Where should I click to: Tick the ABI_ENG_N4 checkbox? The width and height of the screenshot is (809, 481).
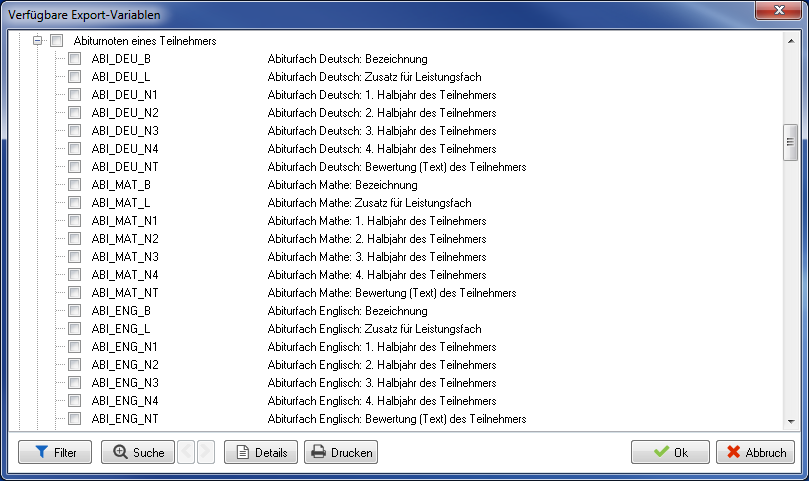coord(74,400)
